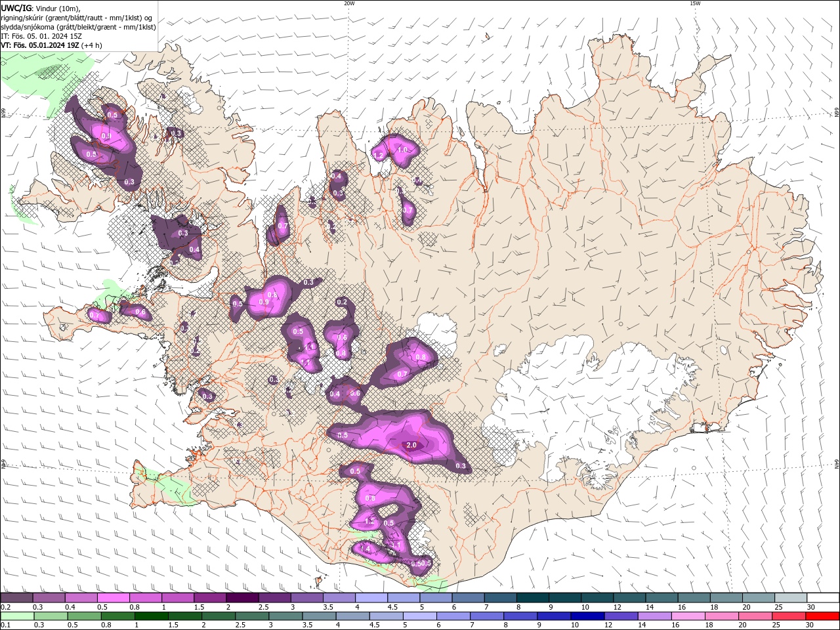Click the "0.2" value on the map
This screenshot has height=630, width=840.
(x=341, y=302)
